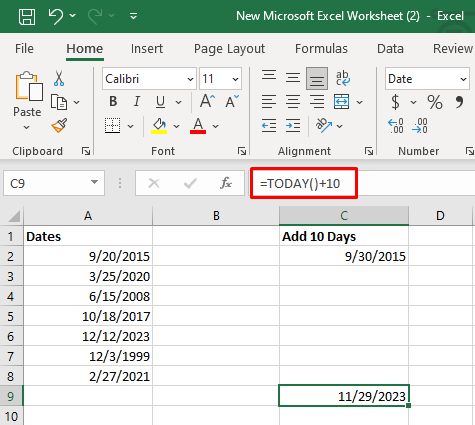The width and height of the screenshot is (475, 425).
Task: Click the formula bar text =TODAY()+10
Action: click(300, 184)
